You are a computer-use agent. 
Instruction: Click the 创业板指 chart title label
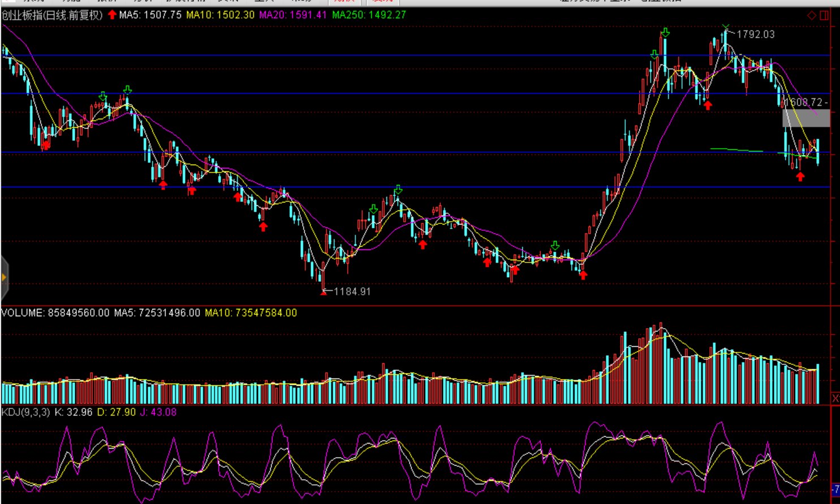tap(52, 15)
